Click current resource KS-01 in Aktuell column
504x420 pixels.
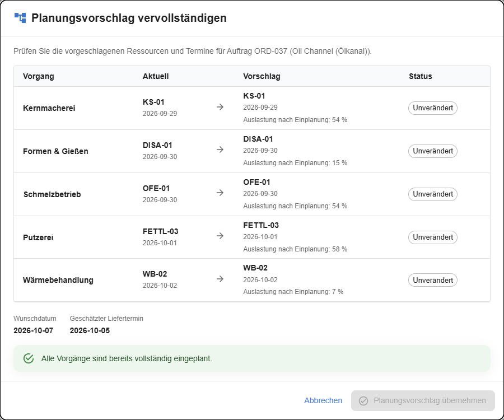click(153, 102)
